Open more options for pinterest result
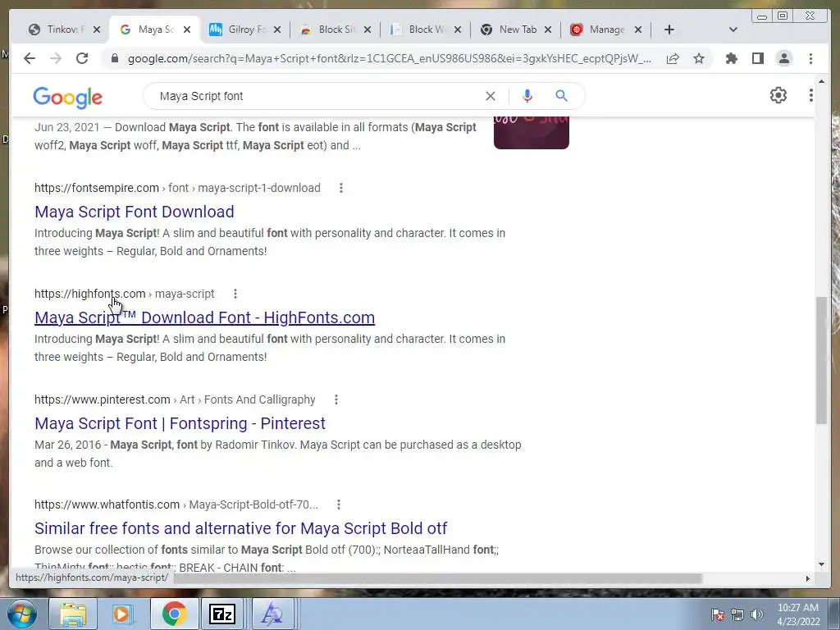The width and height of the screenshot is (840, 630). point(336,399)
